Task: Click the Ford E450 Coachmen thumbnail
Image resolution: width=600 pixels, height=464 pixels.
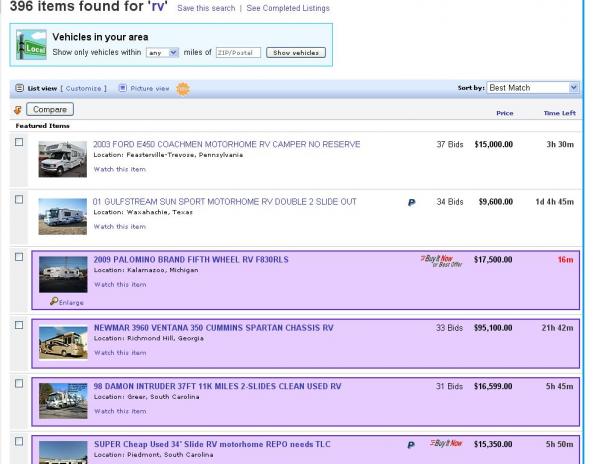Action: 63,159
